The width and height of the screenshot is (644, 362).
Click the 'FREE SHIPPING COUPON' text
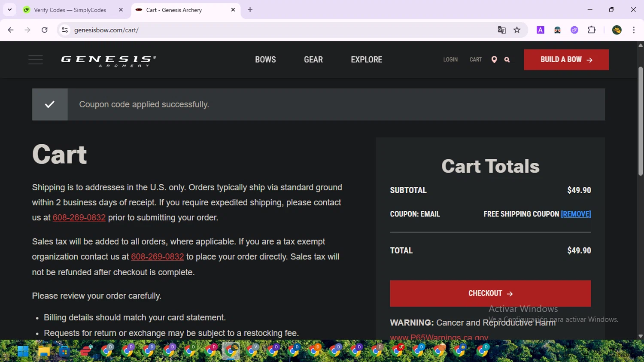(521, 214)
